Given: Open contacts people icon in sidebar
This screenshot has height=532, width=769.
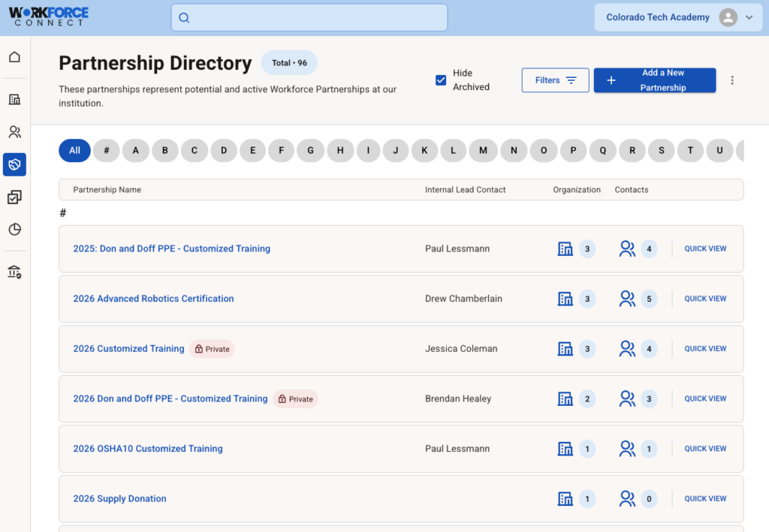Looking at the screenshot, I should click(x=14, y=132).
